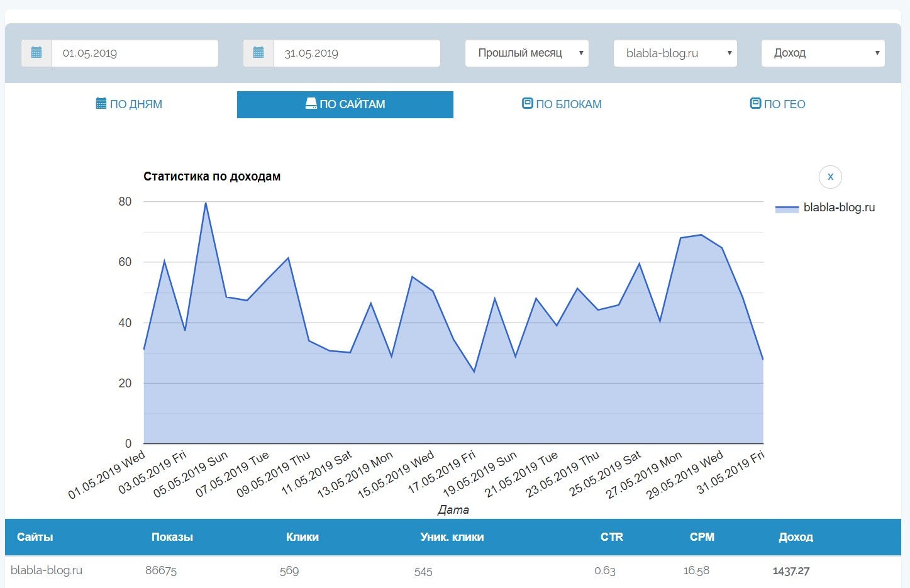Sort table by Показы column header

point(172,537)
